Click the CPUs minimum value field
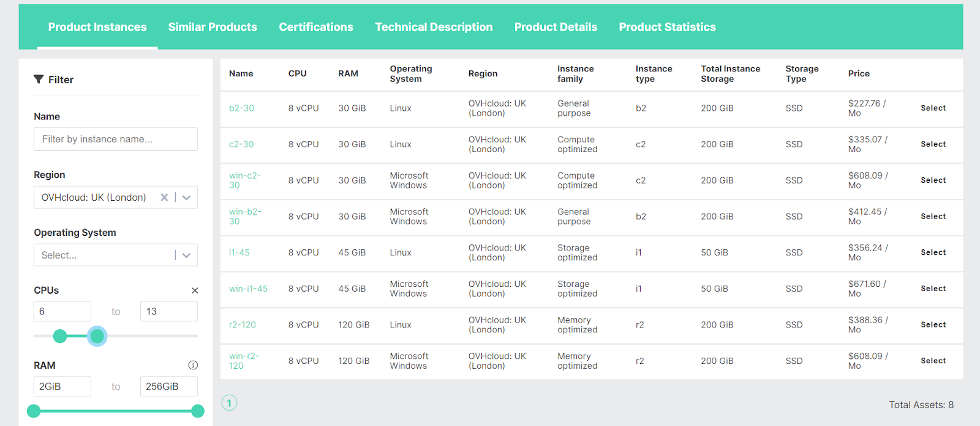980x426 pixels. pos(62,312)
